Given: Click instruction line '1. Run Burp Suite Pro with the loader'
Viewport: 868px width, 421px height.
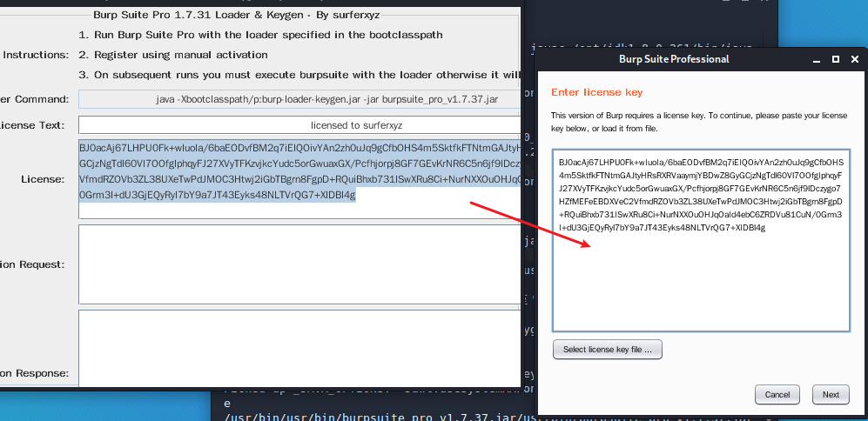Looking at the screenshot, I should coord(260,35).
